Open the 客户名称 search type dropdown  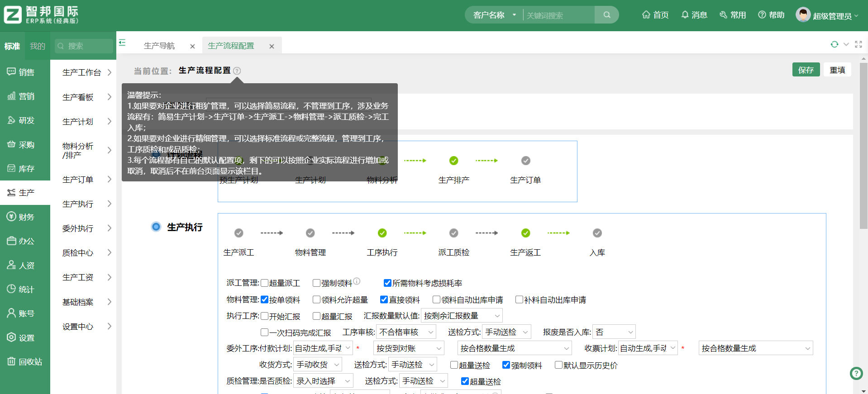tap(494, 15)
